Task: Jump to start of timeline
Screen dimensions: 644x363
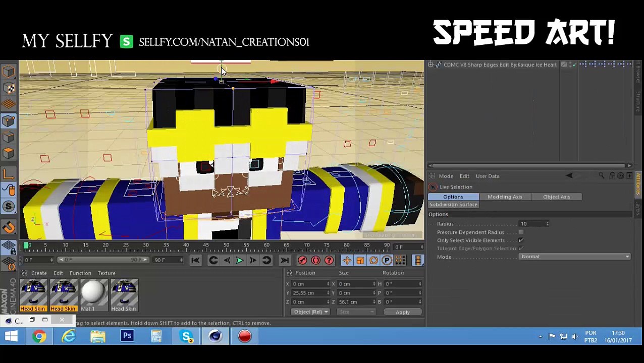Action: (x=195, y=260)
